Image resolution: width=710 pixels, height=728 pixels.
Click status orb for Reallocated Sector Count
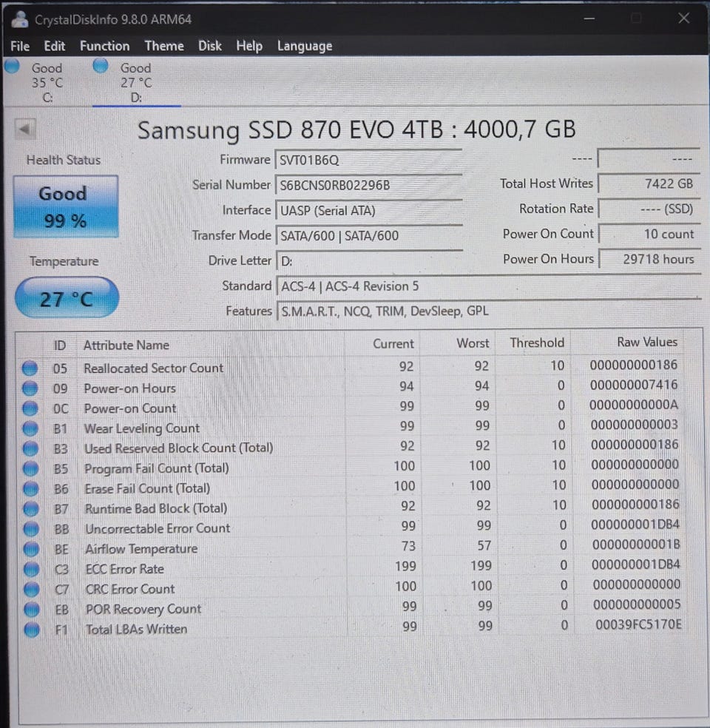(x=30, y=368)
